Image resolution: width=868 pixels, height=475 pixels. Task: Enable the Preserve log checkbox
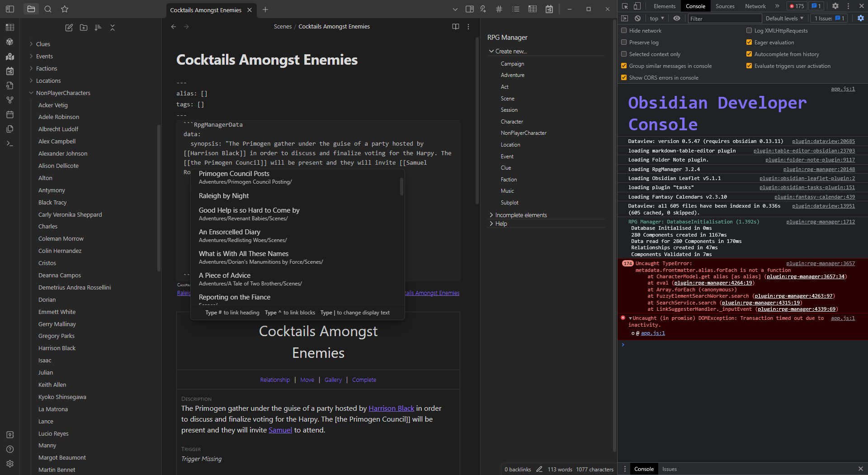click(x=624, y=42)
